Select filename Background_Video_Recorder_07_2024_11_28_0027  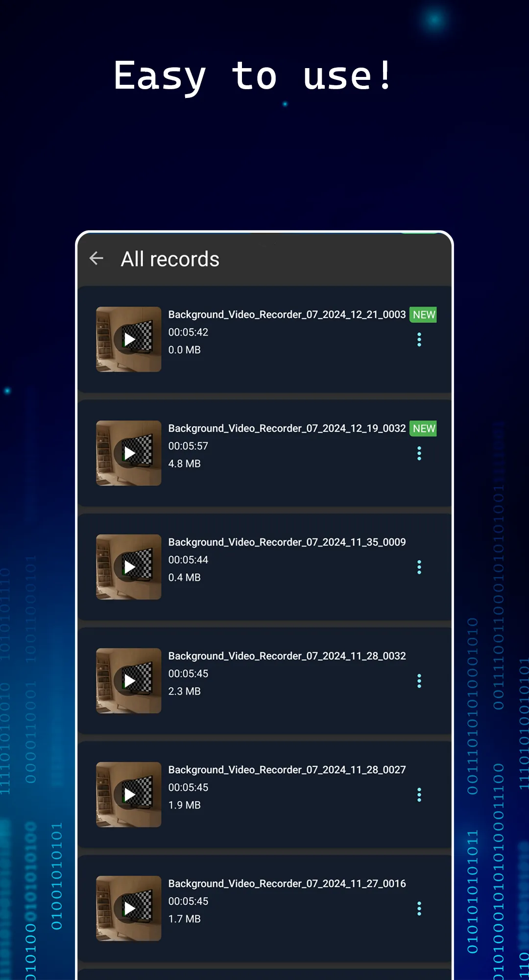(x=287, y=770)
